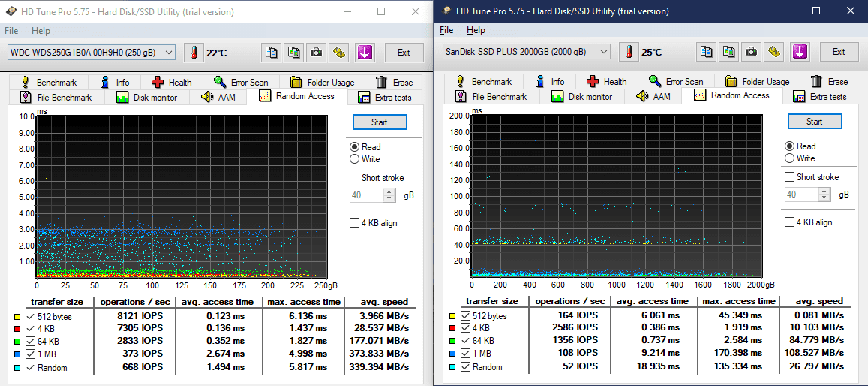Screen dimensions: 868x386
Task: Click Exit button in WDC window
Action: click(x=404, y=53)
